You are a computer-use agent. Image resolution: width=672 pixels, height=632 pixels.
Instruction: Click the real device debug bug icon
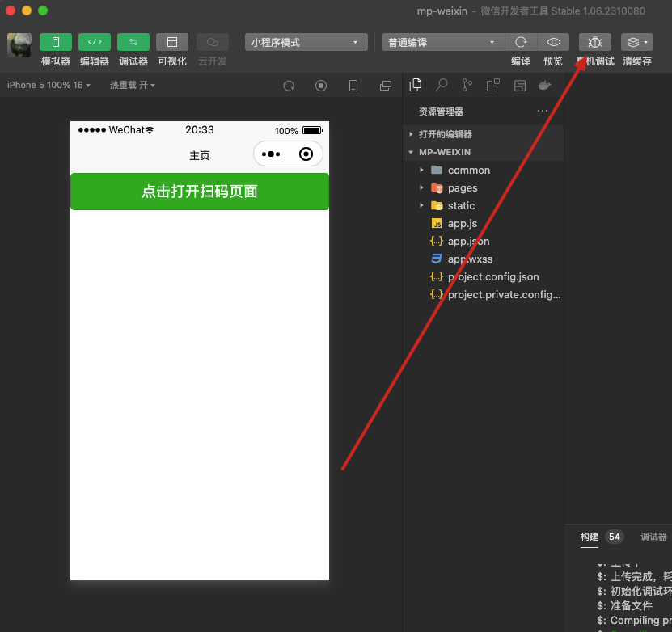pos(595,42)
